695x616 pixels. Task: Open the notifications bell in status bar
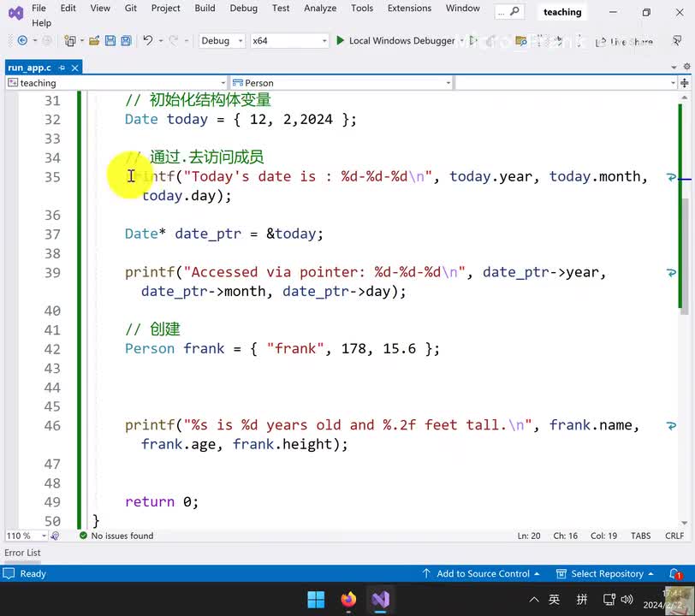coord(674,574)
